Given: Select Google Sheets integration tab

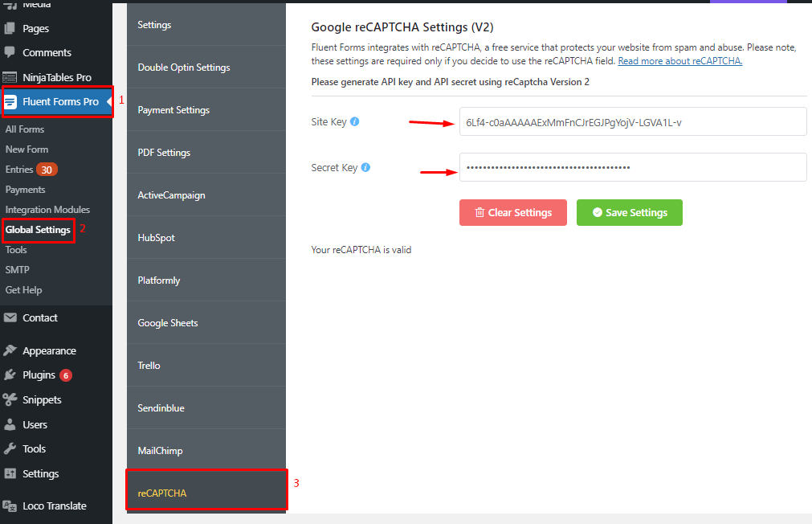Looking at the screenshot, I should tap(206, 323).
